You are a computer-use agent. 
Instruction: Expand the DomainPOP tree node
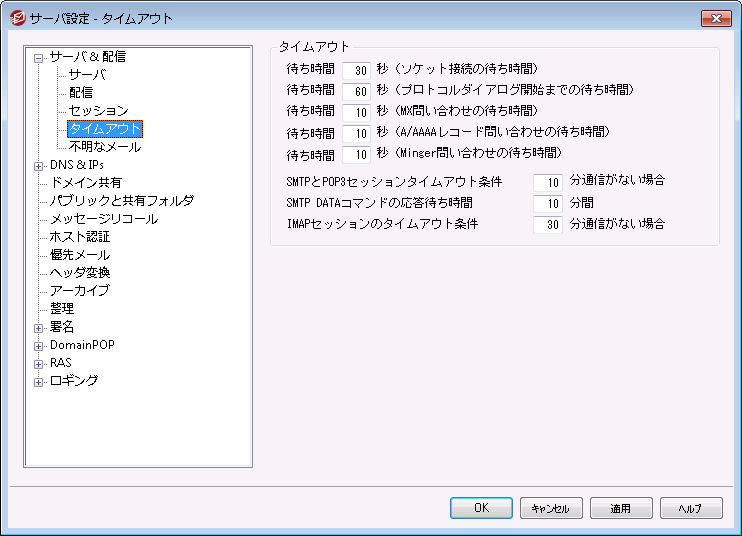click(39, 345)
